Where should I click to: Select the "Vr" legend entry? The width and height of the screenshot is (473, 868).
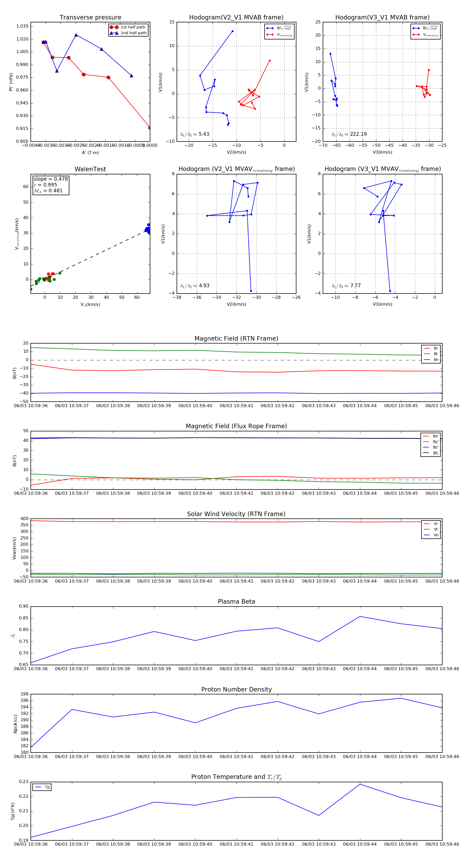click(x=431, y=524)
